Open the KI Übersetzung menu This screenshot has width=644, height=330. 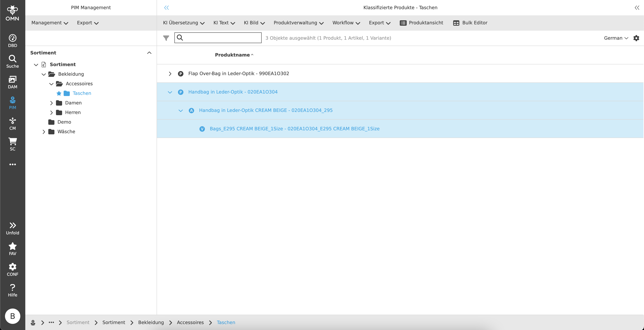click(x=183, y=23)
